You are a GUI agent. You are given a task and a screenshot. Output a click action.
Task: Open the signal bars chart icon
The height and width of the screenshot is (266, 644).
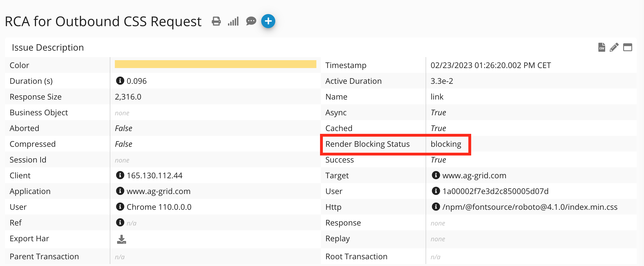pos(233,21)
